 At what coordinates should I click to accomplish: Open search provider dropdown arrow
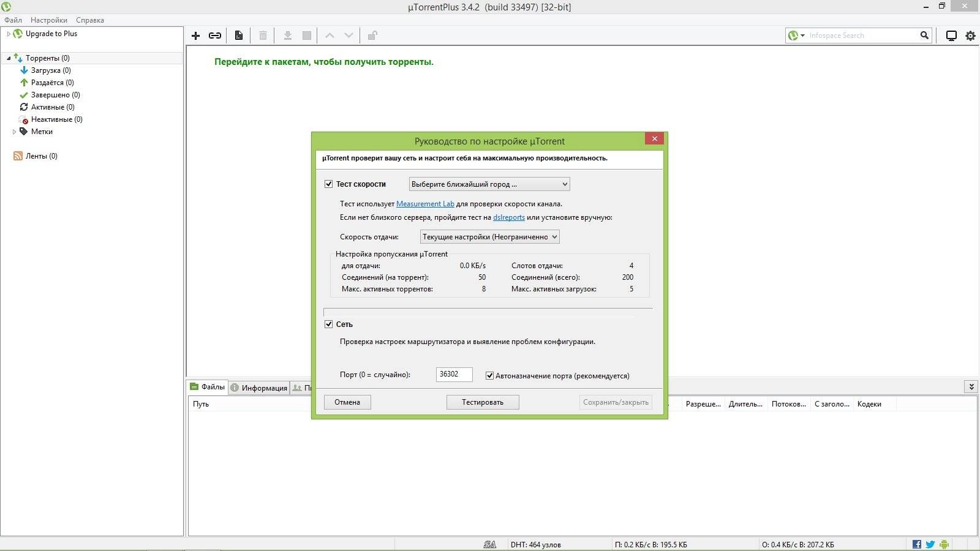[802, 36]
